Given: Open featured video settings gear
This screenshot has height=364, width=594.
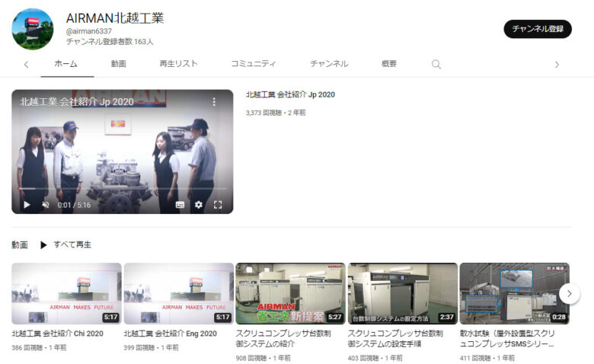Looking at the screenshot, I should point(199,205).
